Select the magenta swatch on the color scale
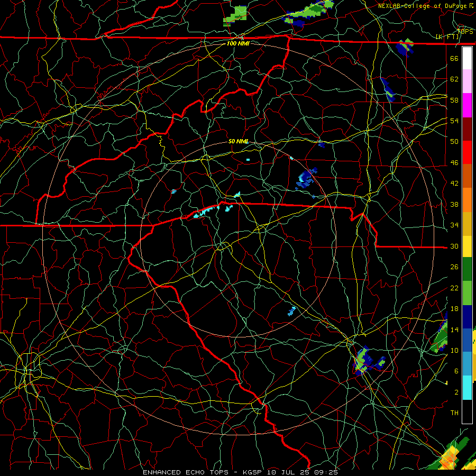The height and width of the screenshot is (476, 476). 467,105
